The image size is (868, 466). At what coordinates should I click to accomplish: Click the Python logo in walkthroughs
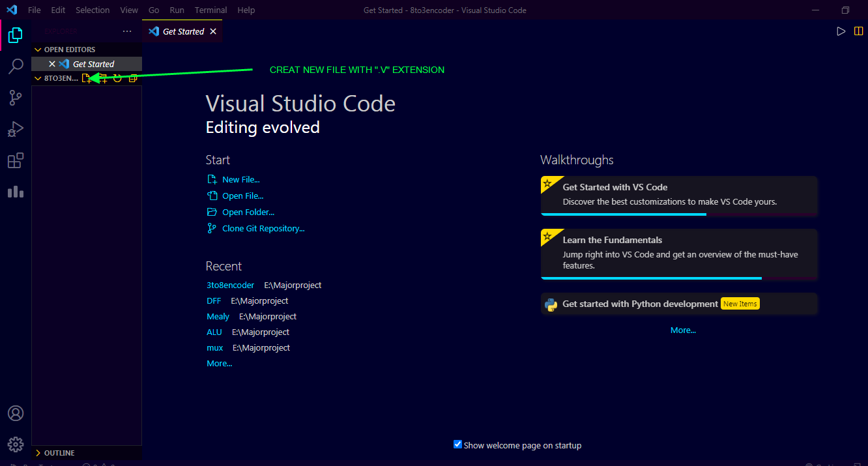click(x=551, y=304)
